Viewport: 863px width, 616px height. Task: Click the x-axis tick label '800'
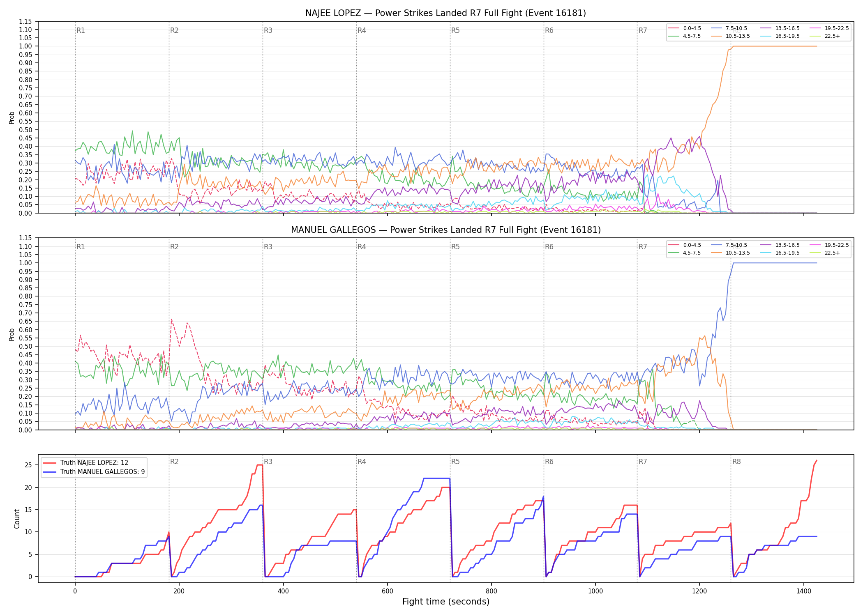click(x=491, y=591)
